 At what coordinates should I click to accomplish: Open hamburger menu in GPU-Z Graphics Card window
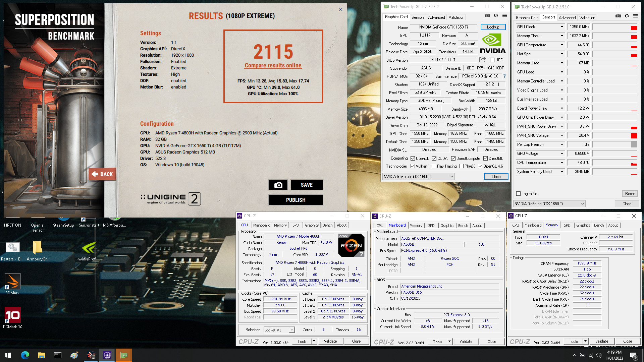coord(504,16)
